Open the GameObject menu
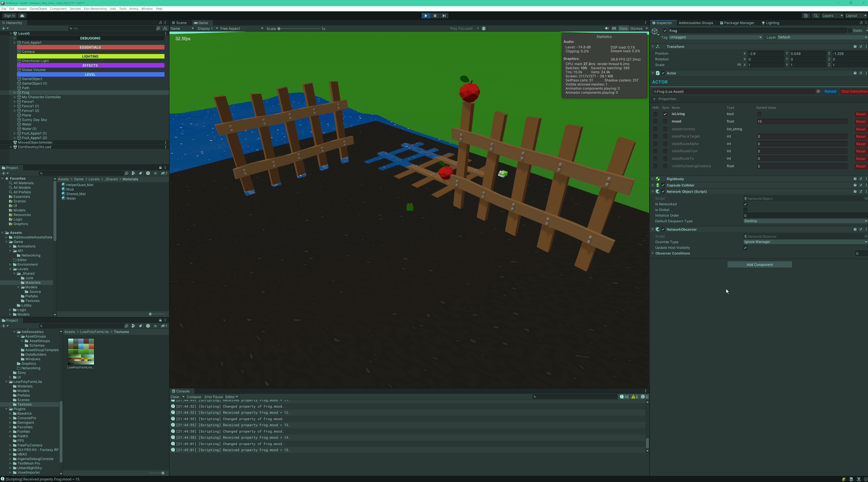 tap(38, 8)
